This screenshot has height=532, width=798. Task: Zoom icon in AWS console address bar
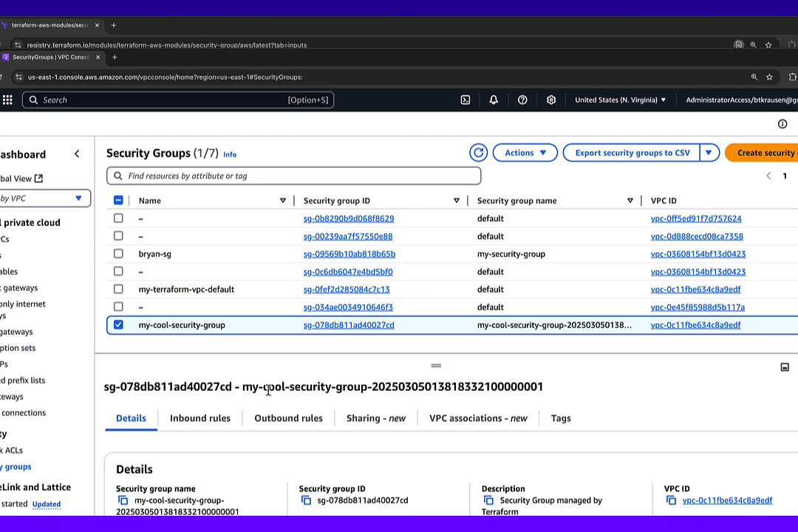tap(754, 77)
